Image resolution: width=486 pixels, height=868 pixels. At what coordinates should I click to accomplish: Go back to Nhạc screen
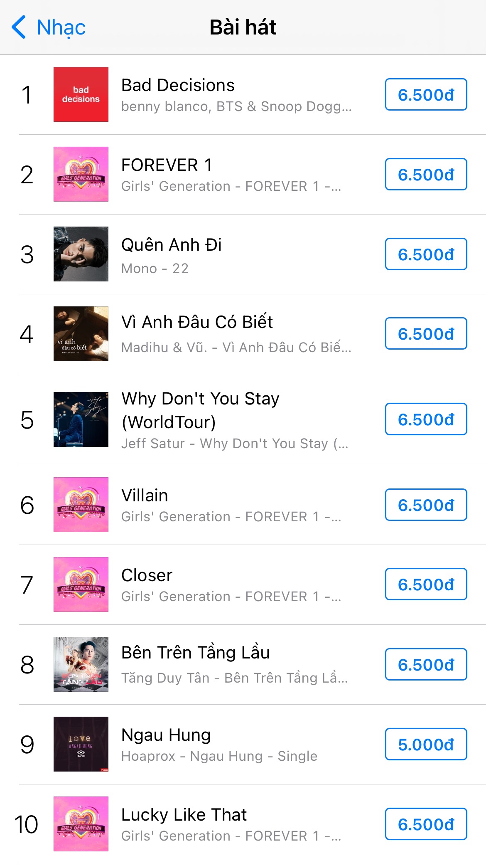pyautogui.click(x=61, y=27)
